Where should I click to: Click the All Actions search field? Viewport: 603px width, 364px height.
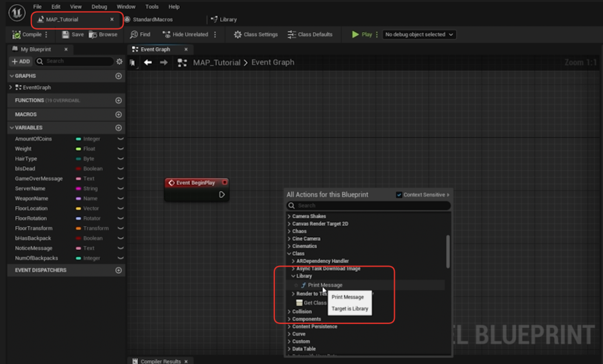[368, 206]
